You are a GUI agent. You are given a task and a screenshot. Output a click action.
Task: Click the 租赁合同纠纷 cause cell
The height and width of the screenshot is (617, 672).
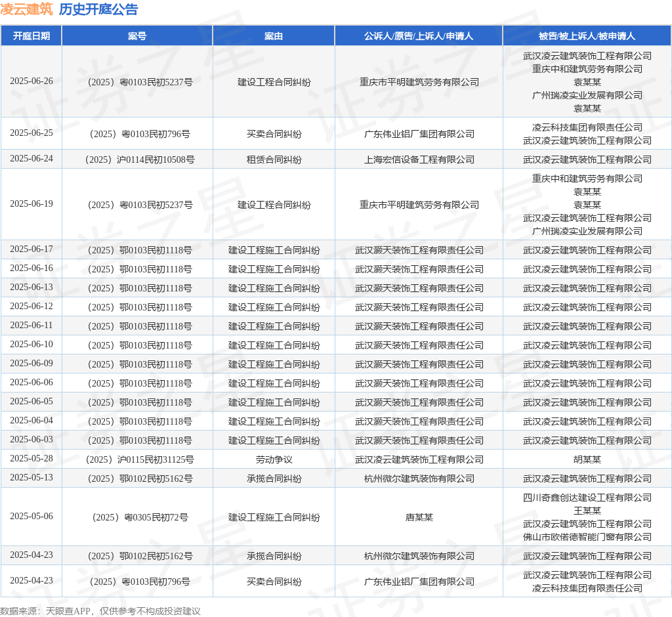(274, 160)
